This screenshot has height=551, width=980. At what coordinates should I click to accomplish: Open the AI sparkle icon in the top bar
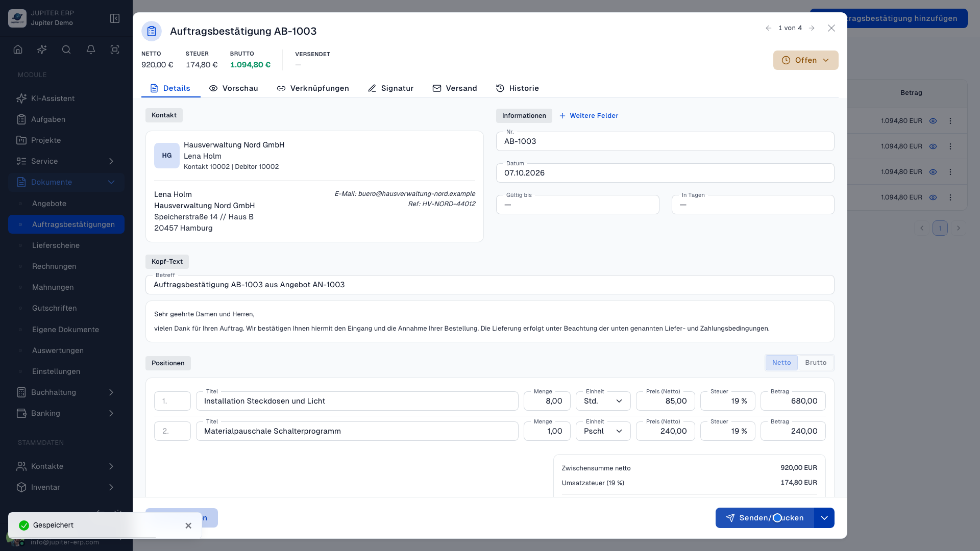pyautogui.click(x=42, y=49)
